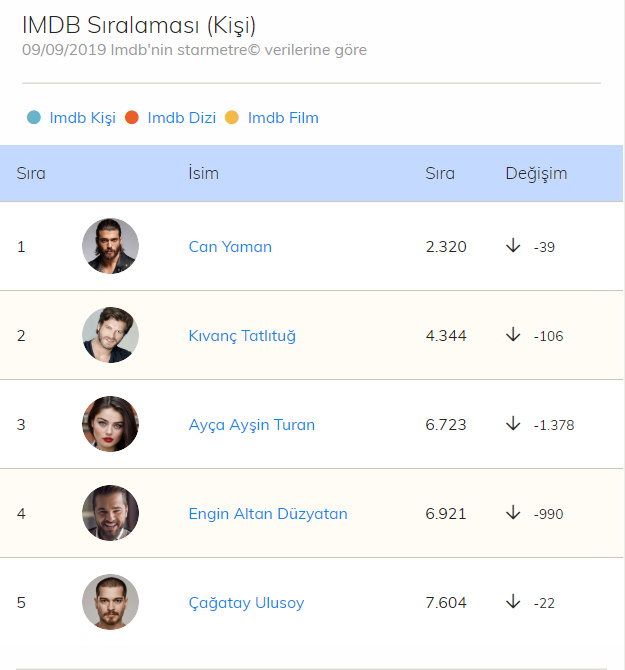Click Engin Altan Düzyatan's profile photo

pyautogui.click(x=110, y=513)
